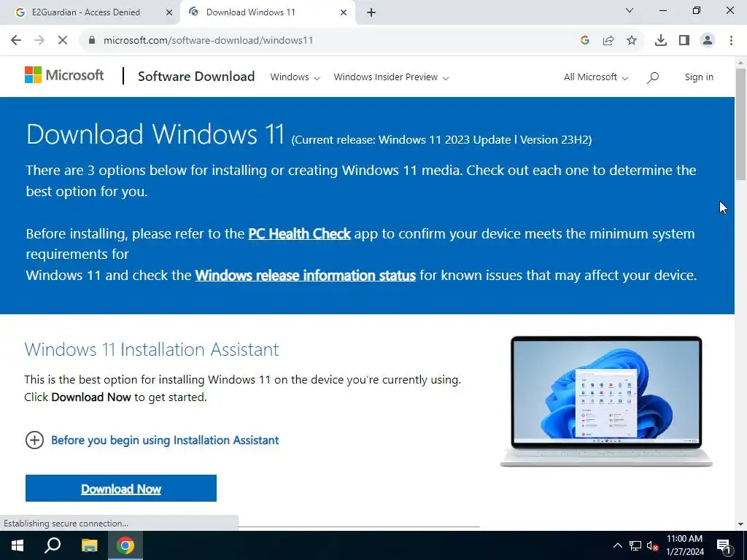Click the muted volume tray icon
Image resolution: width=747 pixels, height=560 pixels.
(652, 545)
